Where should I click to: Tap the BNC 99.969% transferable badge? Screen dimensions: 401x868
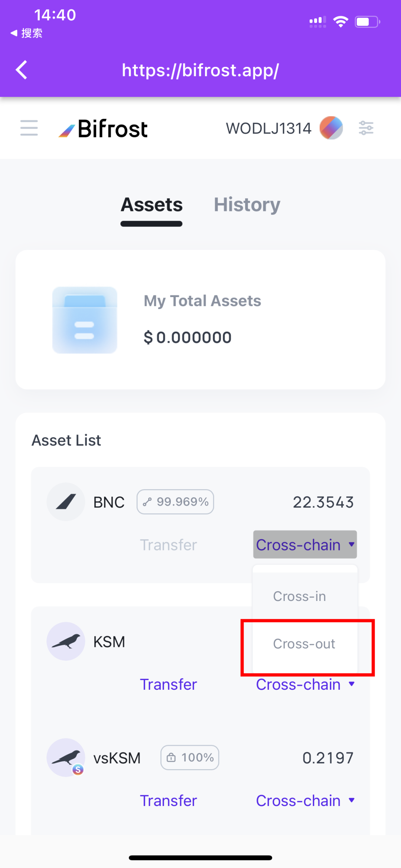(x=175, y=502)
